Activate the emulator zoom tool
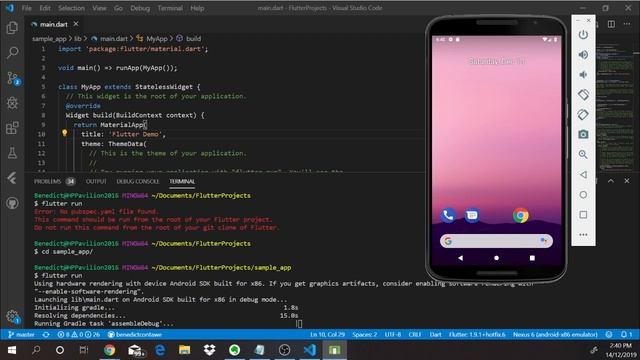This screenshot has width=640, height=360. click(x=583, y=154)
